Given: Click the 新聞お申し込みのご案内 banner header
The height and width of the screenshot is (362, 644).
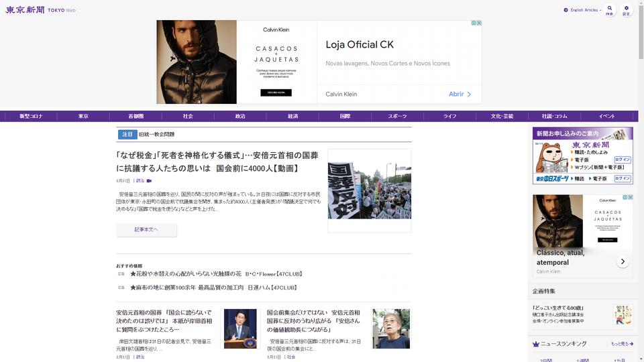Looking at the screenshot, I should pyautogui.click(x=582, y=133).
